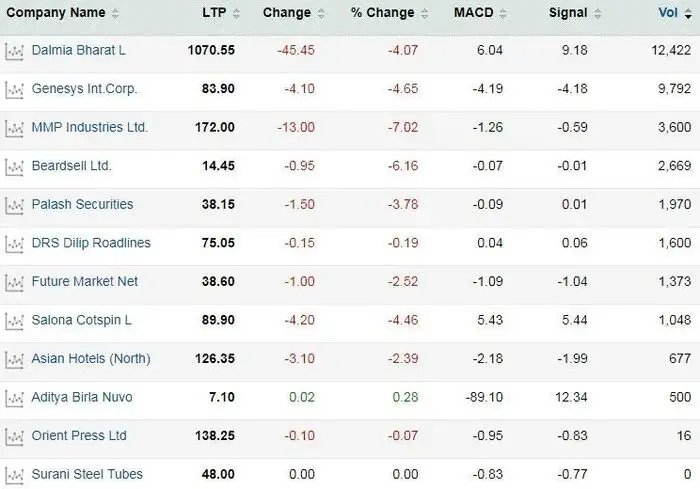Open chart icon beside Aditya Birla Nuvo

coord(14,399)
